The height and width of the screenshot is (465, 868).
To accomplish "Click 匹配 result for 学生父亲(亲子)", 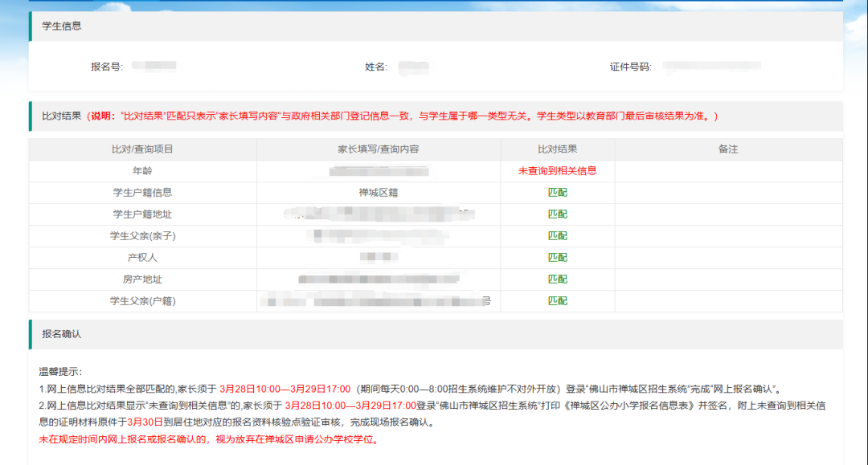I will point(558,236).
